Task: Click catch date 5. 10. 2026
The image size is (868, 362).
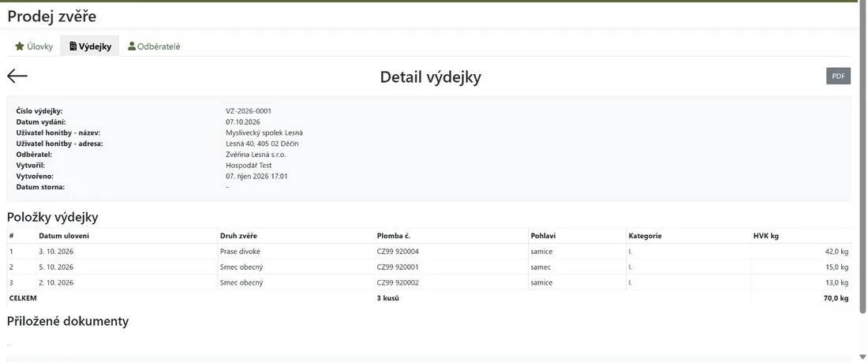Action: click(x=56, y=267)
